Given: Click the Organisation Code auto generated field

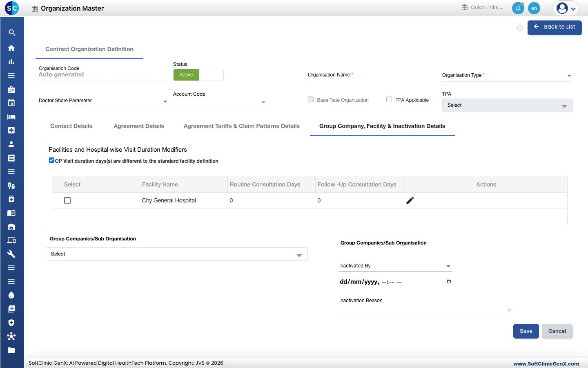Looking at the screenshot, I should click(104, 74).
